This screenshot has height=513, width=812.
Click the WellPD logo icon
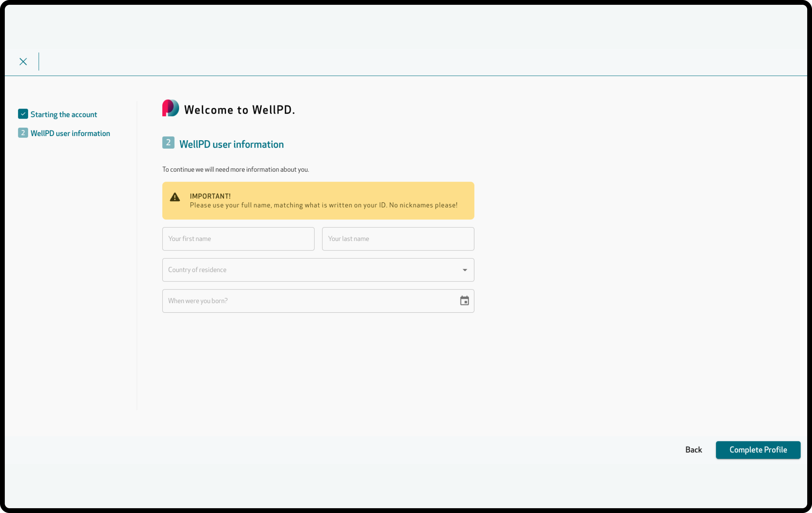pos(171,108)
